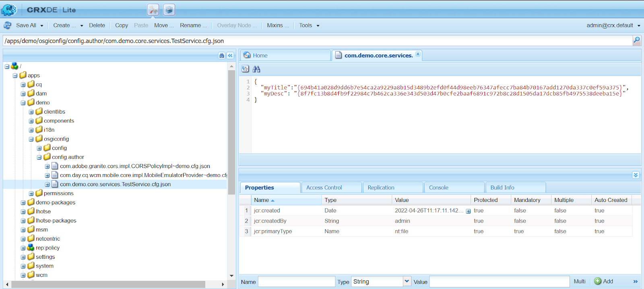Viewport: 644px width, 289px height.
Task: Switch to the Access Control tab
Action: (x=331, y=187)
